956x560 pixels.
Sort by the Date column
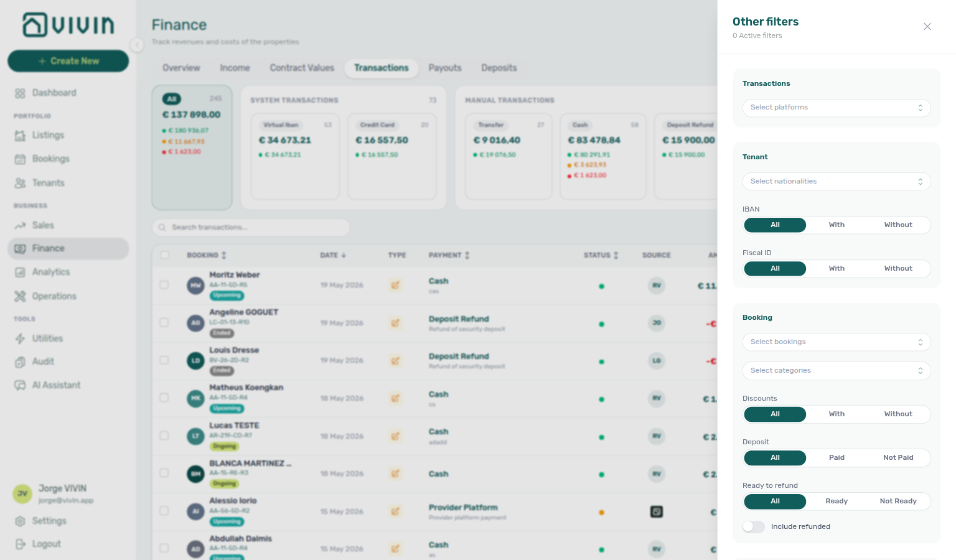click(x=333, y=255)
